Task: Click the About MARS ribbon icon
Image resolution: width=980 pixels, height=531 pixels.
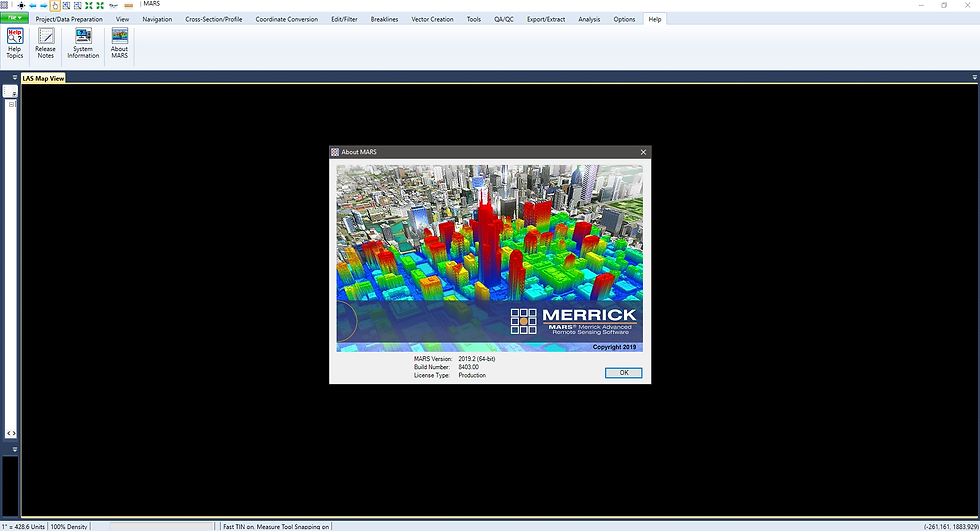Action: pyautogui.click(x=119, y=44)
